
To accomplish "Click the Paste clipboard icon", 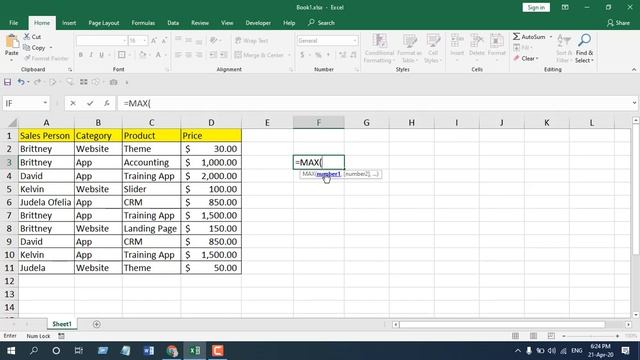I will coord(12,42).
